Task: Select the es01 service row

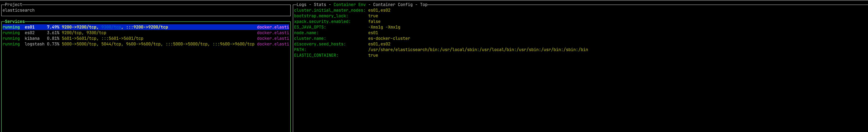Action: click(x=146, y=27)
